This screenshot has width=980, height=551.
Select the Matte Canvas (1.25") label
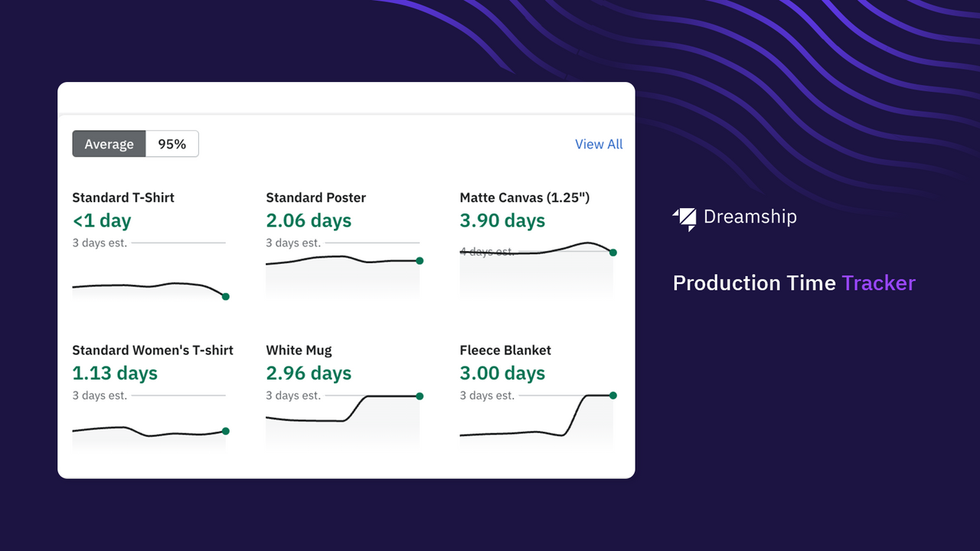524,197
